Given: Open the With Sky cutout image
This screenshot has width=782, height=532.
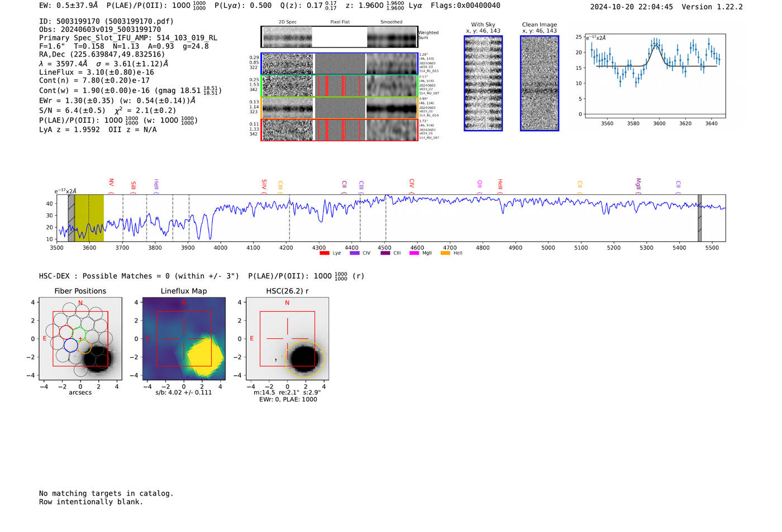Looking at the screenshot, I should click(483, 83).
